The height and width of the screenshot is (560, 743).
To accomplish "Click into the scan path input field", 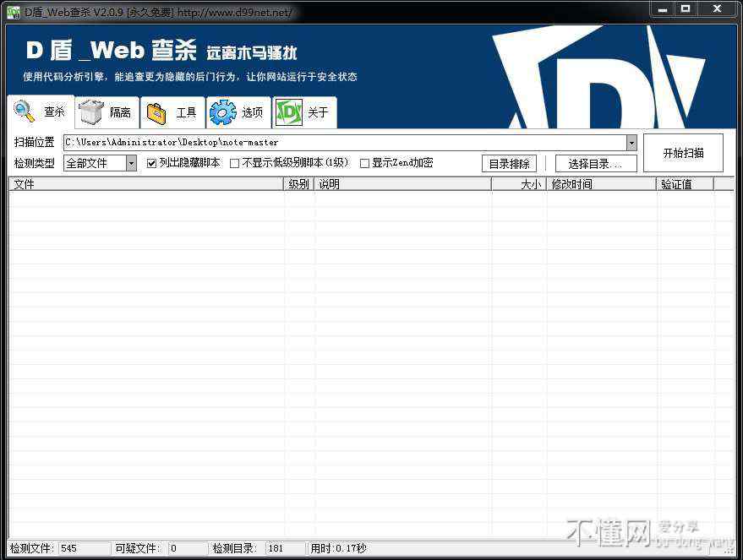I will (345, 143).
